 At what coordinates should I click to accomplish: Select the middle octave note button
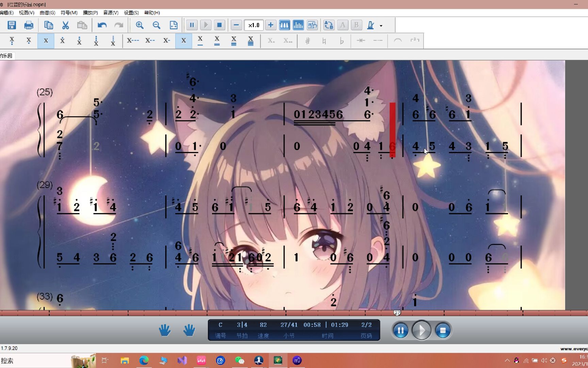[46, 41]
